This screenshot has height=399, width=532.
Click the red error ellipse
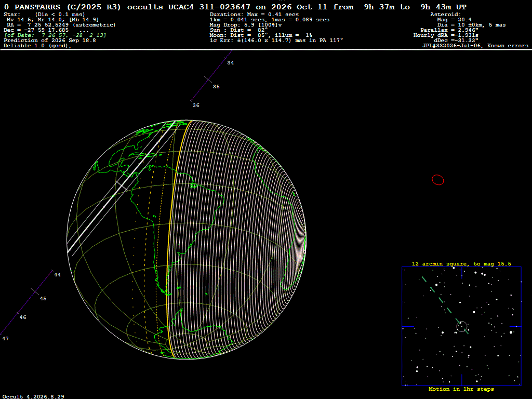[x=437, y=180]
